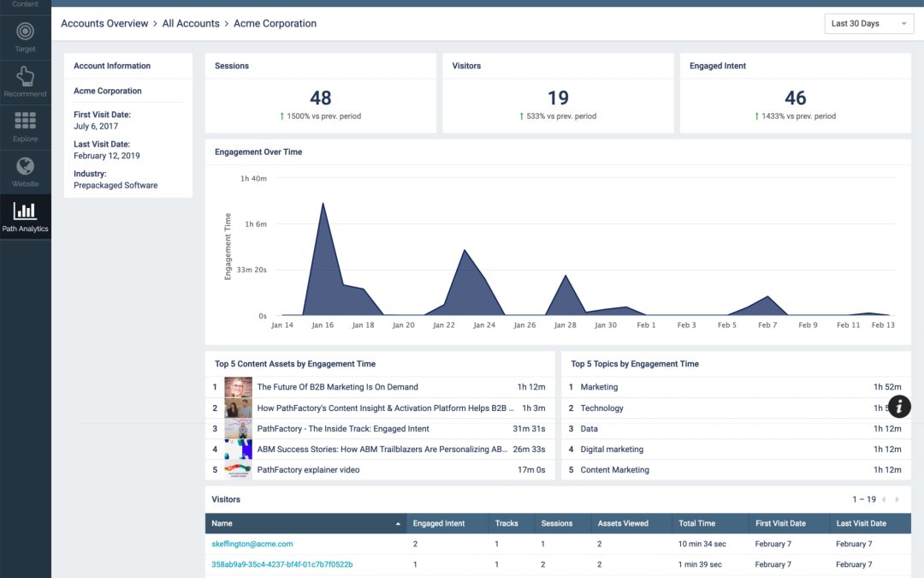
Task: Go to All Accounts breadcrumb
Action: pos(190,24)
